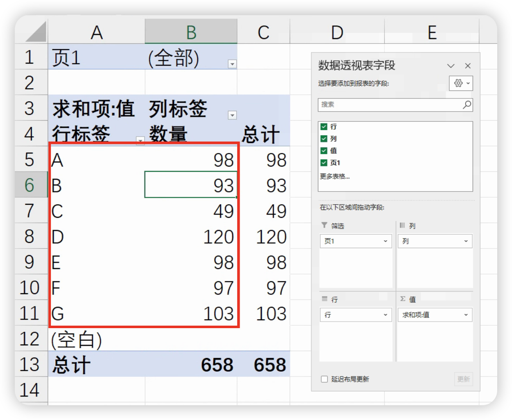Enable 延迟布局更新 checkbox

tap(325, 379)
